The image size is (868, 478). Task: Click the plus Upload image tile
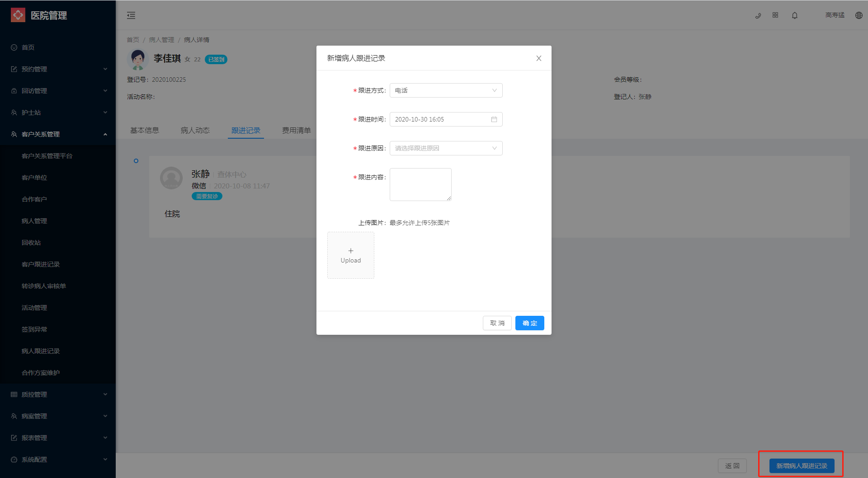click(351, 255)
